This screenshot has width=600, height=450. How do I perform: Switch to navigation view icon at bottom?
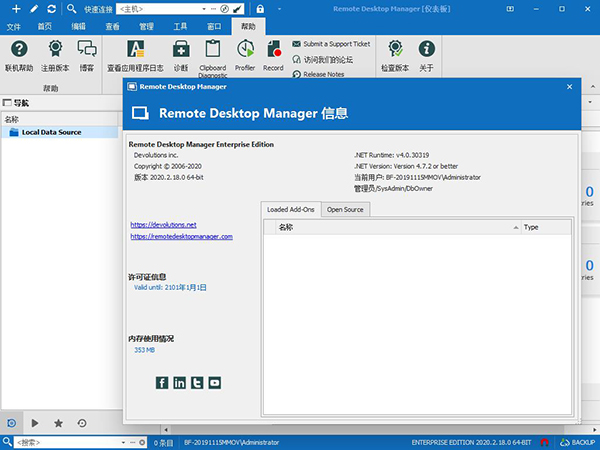tap(11, 423)
